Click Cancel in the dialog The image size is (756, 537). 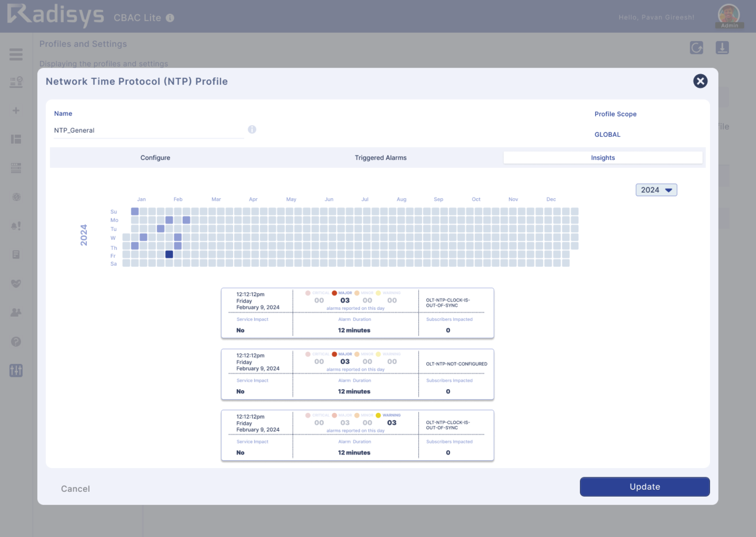click(x=76, y=489)
